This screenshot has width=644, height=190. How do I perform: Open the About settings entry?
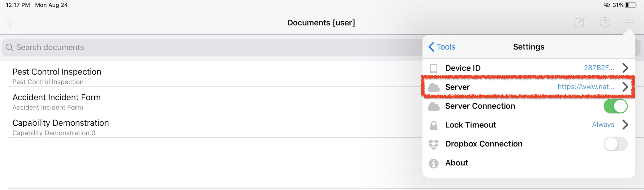pos(529,163)
